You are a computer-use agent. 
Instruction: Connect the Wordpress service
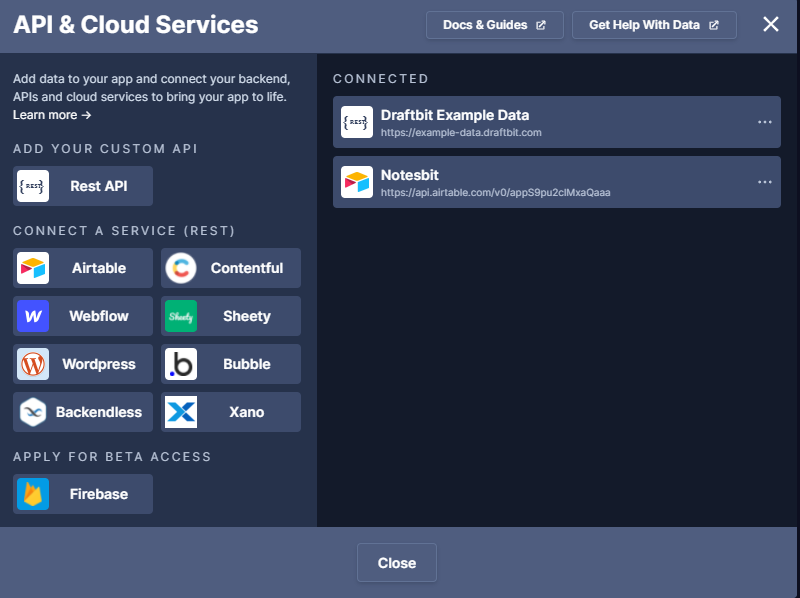[x=83, y=364]
